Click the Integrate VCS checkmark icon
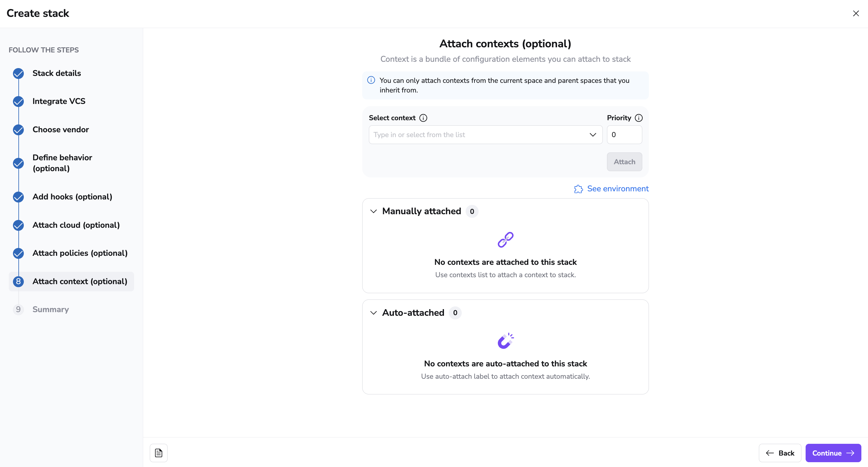This screenshot has height=467, width=868. tap(18, 102)
